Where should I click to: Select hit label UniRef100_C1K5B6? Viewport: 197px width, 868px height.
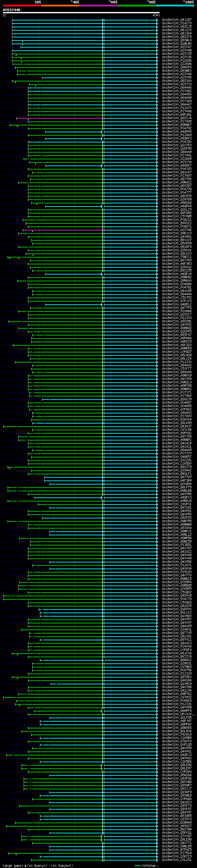(x=177, y=762)
